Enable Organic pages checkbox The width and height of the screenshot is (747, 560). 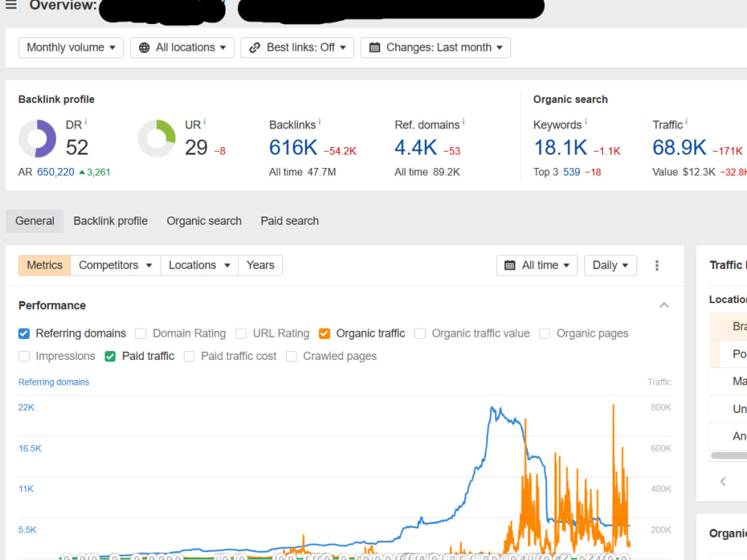click(545, 333)
